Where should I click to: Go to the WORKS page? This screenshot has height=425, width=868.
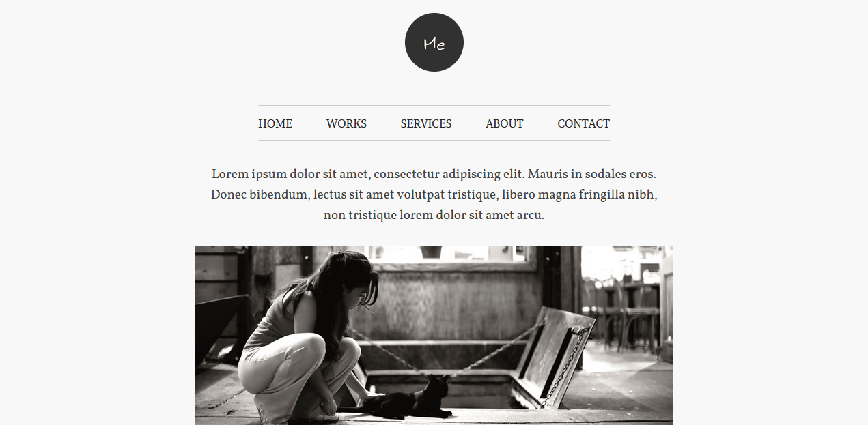point(346,123)
